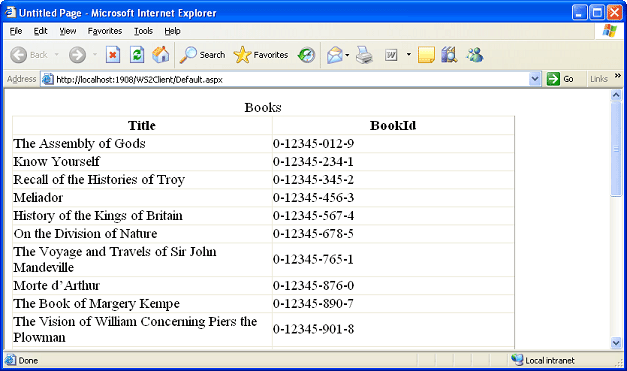Click the Back navigation button

[x=29, y=55]
